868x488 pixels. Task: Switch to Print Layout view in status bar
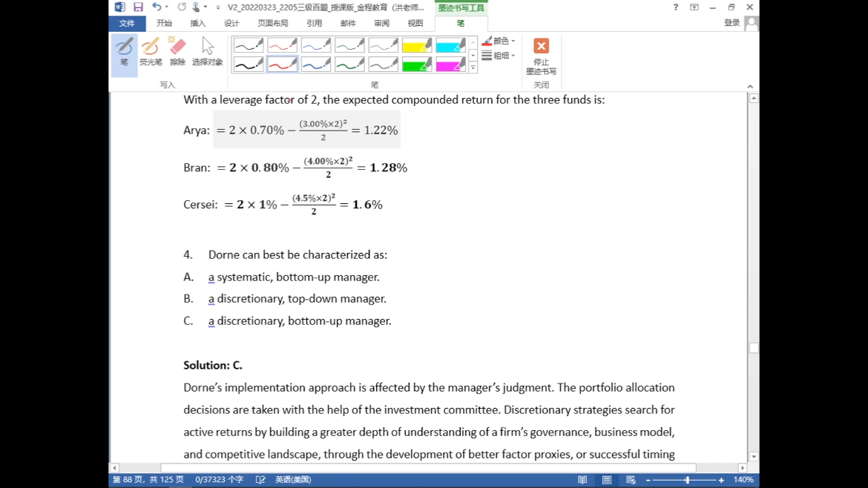point(606,480)
